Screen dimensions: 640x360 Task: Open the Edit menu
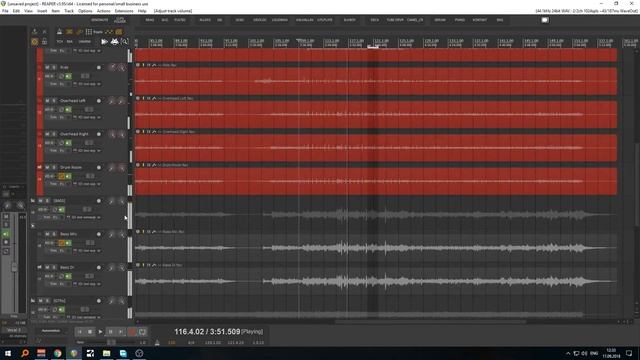point(16,11)
